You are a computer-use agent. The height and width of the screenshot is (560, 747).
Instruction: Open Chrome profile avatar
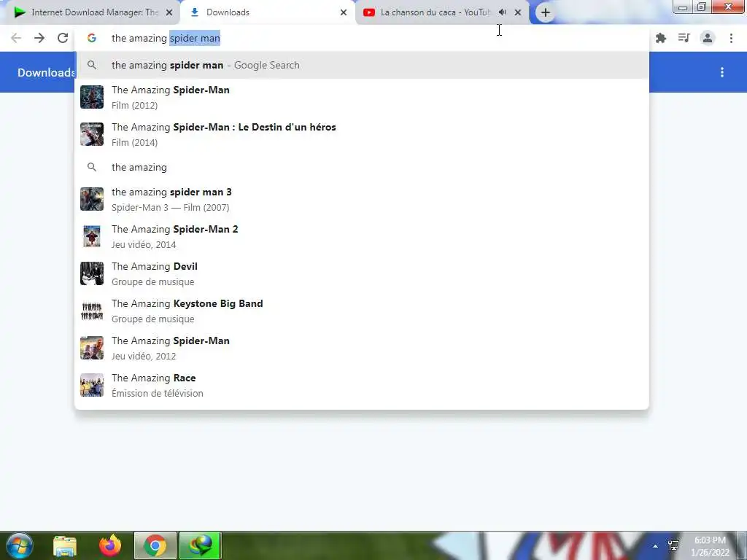tap(708, 38)
